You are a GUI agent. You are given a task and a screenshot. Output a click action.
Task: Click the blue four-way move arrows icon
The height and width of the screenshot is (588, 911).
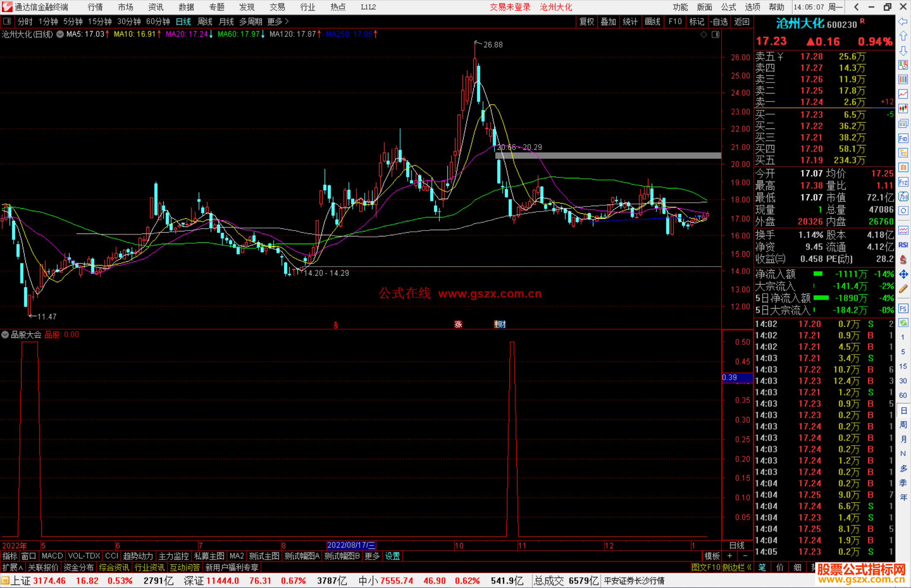pyautogui.click(x=903, y=274)
